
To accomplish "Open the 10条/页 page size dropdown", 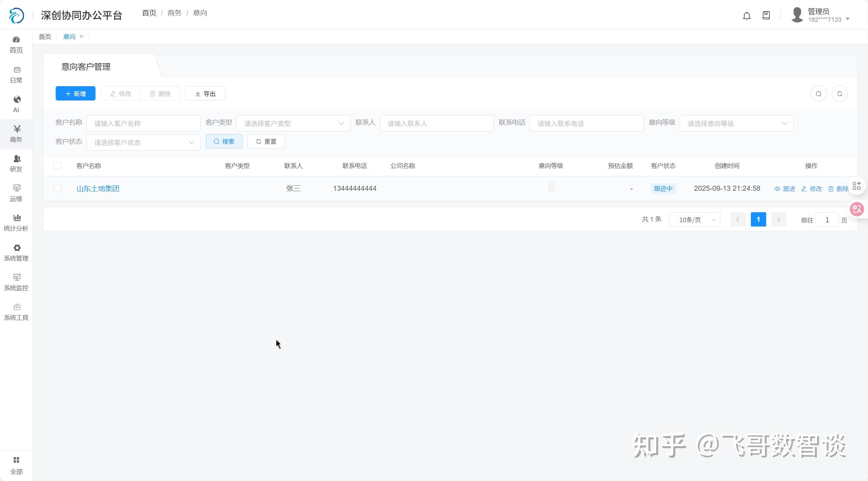I will point(695,220).
